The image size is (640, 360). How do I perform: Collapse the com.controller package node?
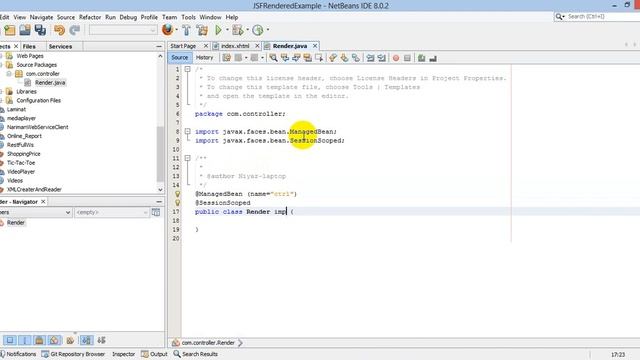point(9,74)
